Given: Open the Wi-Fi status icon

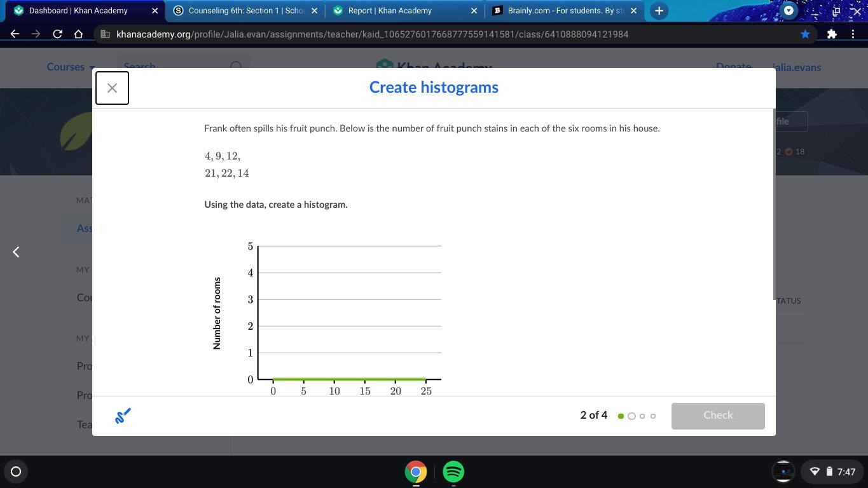Looking at the screenshot, I should [815, 471].
